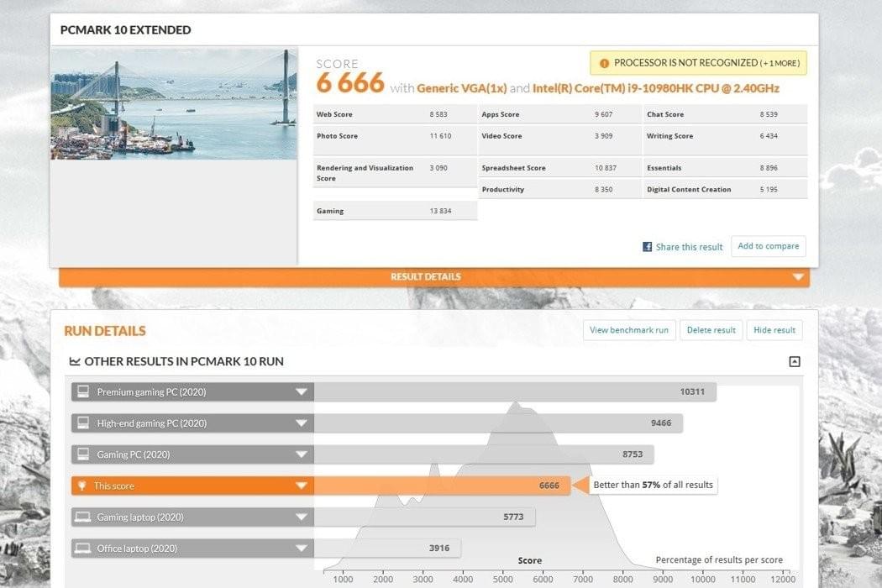Click Delete result button
882x588 pixels.
711,330
